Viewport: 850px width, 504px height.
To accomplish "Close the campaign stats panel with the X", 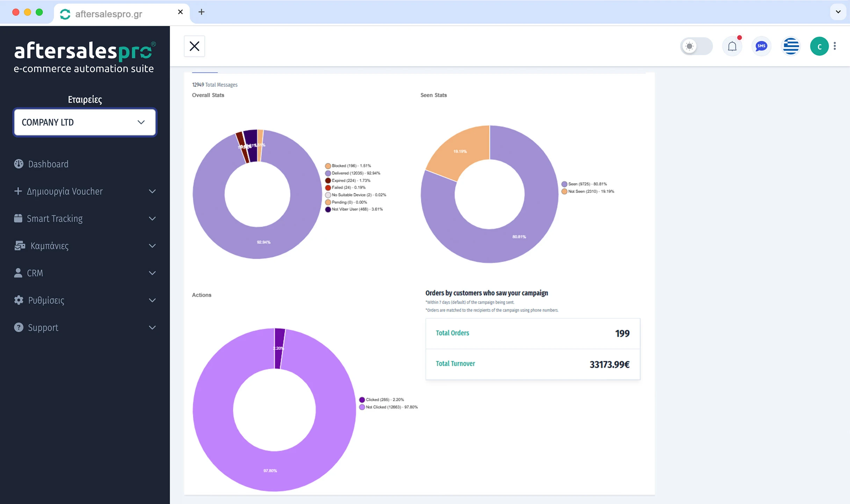I will 194,46.
